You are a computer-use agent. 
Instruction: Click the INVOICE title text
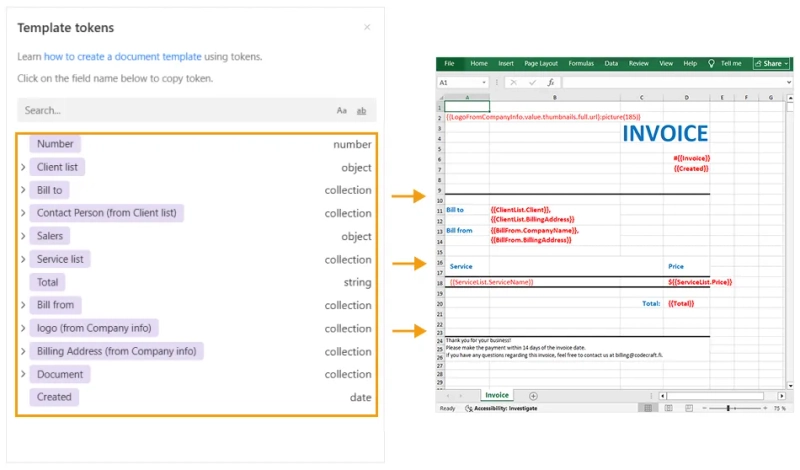(x=665, y=134)
